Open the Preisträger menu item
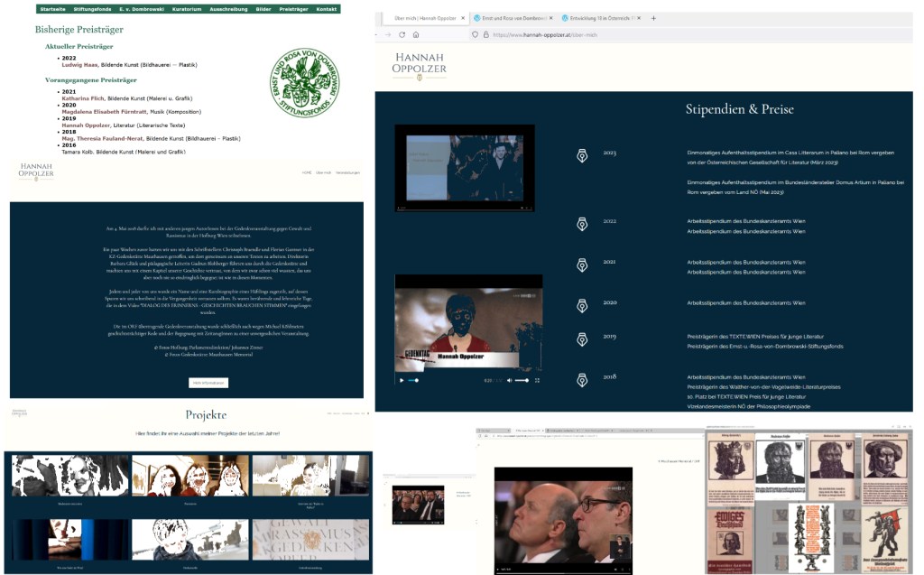The width and height of the screenshot is (924, 575). click(293, 8)
